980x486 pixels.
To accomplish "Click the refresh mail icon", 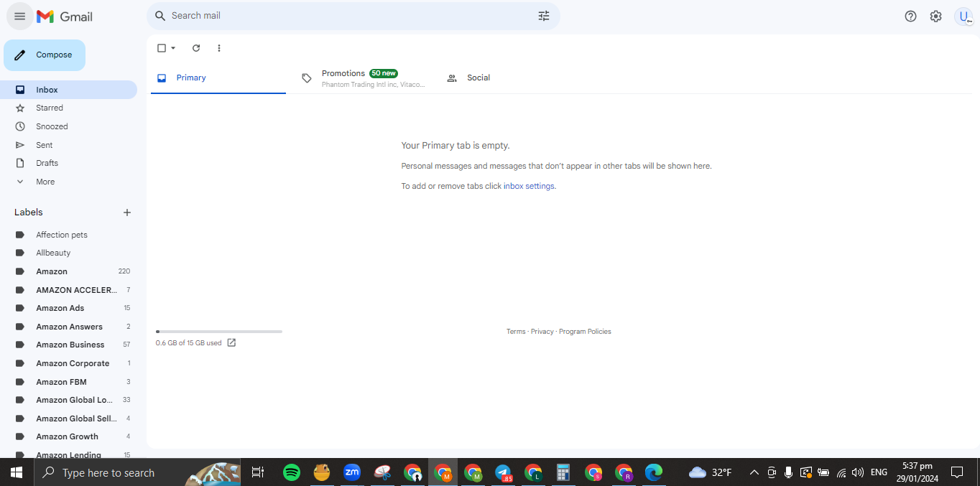I will click(x=196, y=48).
